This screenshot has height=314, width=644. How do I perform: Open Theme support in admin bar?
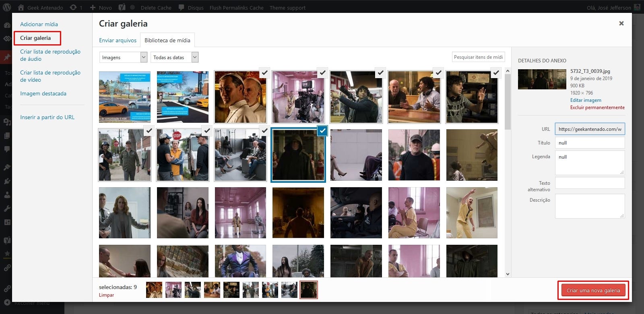pyautogui.click(x=287, y=8)
